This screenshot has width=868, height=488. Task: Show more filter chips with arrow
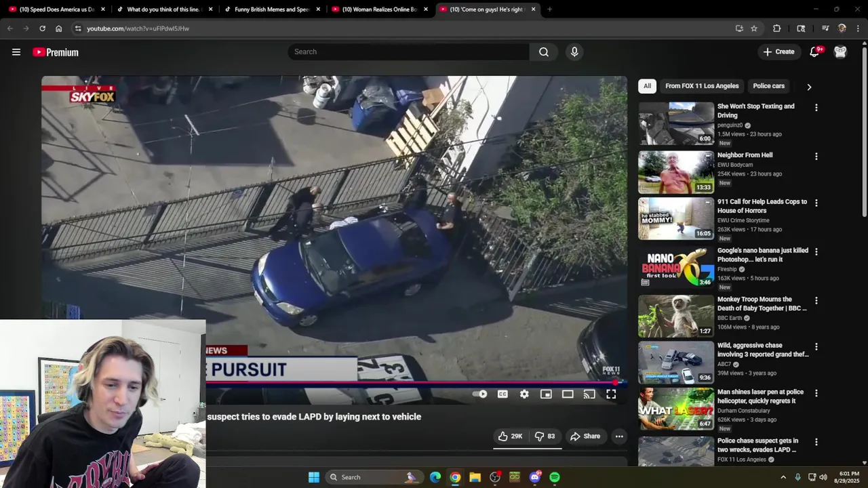(809, 87)
